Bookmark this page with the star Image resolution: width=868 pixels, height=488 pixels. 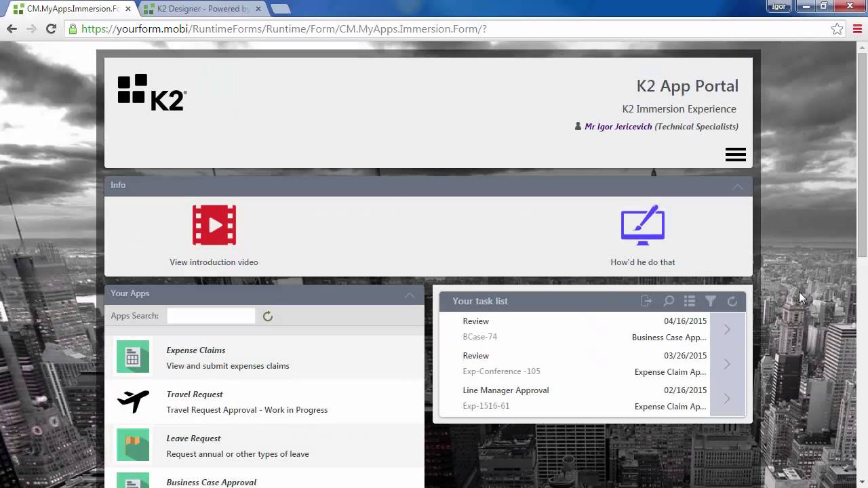pos(837,28)
